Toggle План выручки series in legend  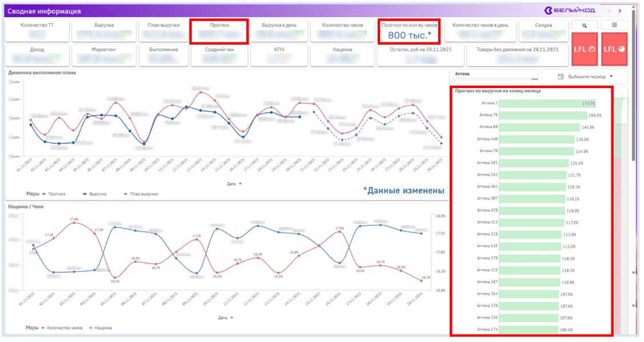pyautogui.click(x=140, y=194)
